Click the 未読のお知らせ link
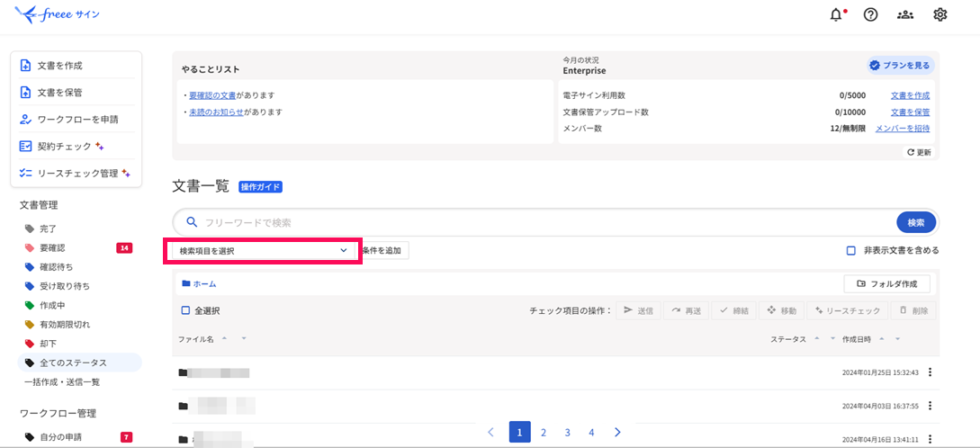 (216, 112)
